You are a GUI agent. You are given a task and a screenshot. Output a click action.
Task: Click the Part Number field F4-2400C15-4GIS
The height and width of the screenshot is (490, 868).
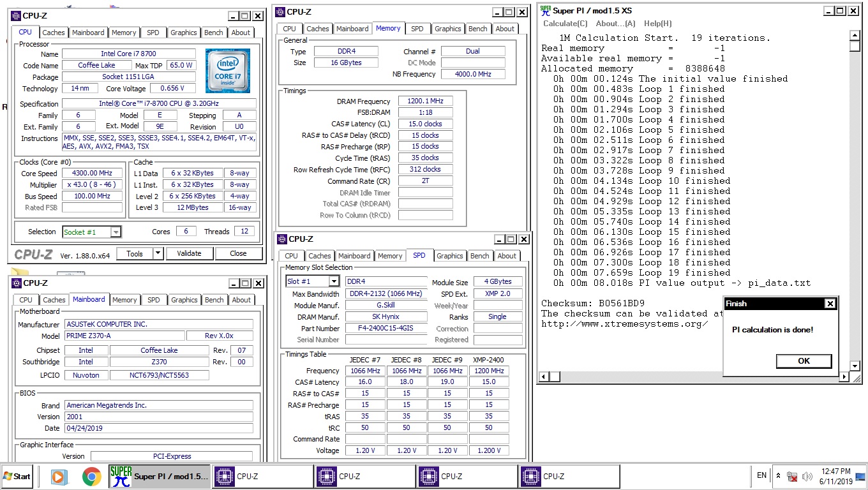point(385,329)
